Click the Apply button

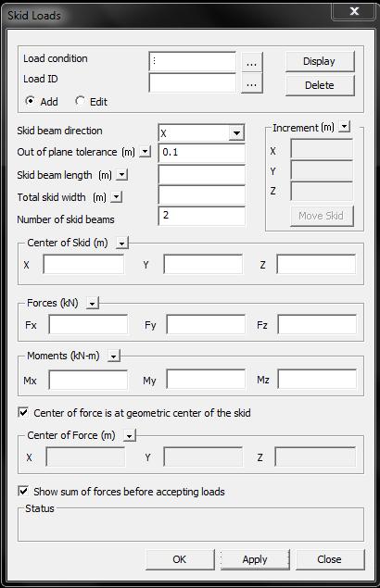coord(255,559)
